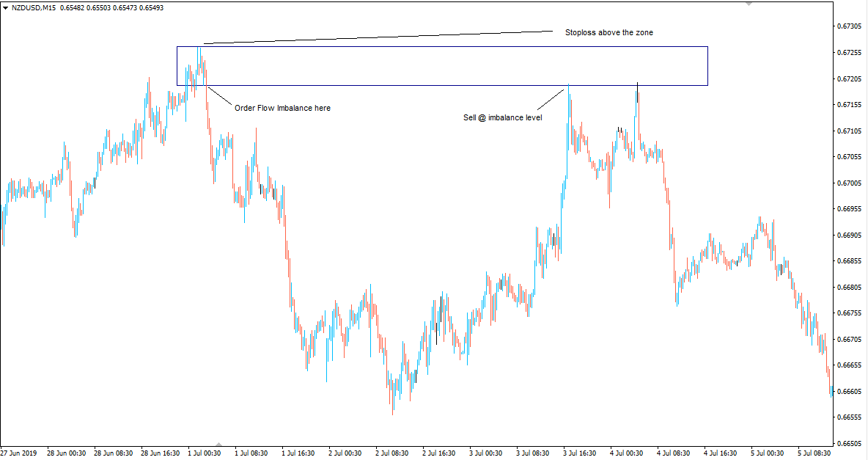868x460 pixels.
Task: Open the dropdown arrow beside NZDUSD,M15
Action: pos(6,8)
